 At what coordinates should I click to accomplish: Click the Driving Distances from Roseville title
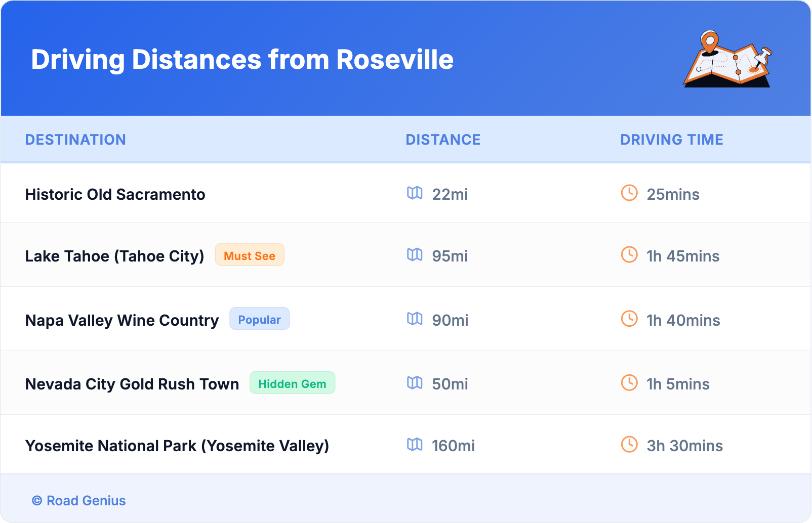[x=242, y=60]
